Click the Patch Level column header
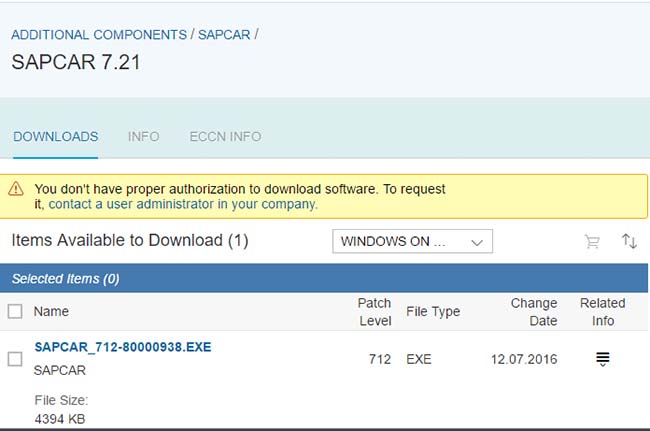Image resolution: width=650 pixels, height=431 pixels. (375, 312)
